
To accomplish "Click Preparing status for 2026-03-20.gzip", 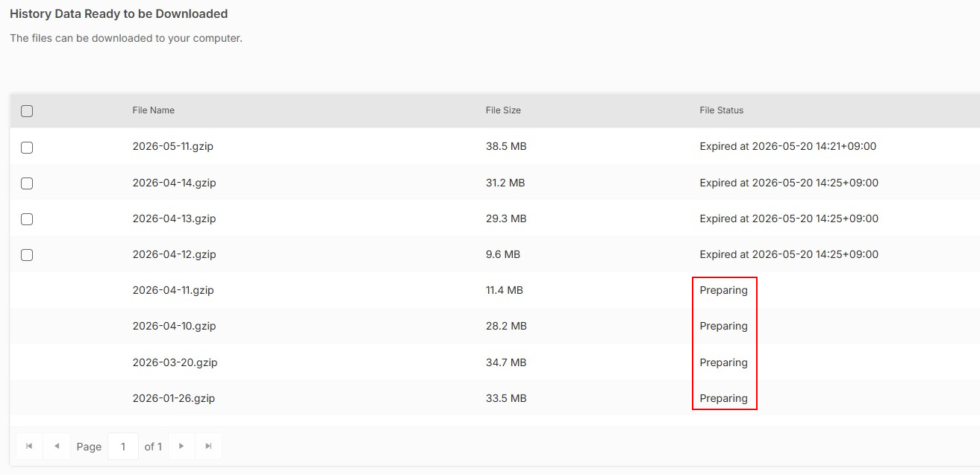I will pos(724,363).
